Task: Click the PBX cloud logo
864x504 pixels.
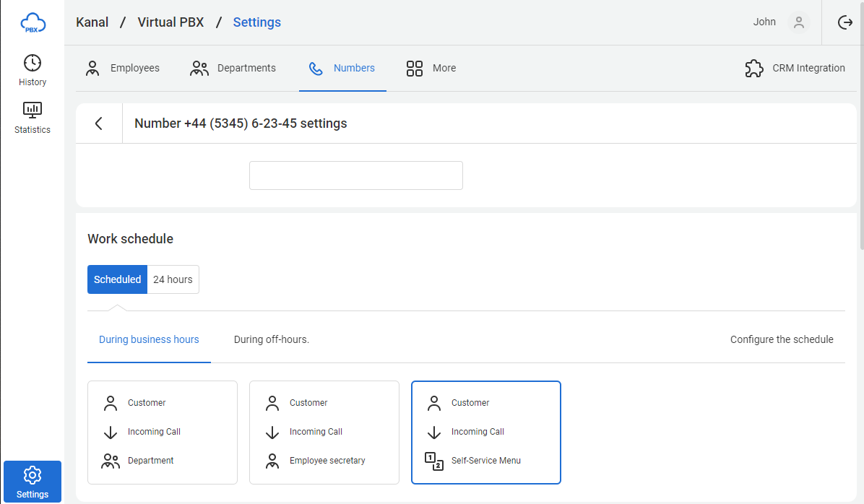Action: pos(33,23)
